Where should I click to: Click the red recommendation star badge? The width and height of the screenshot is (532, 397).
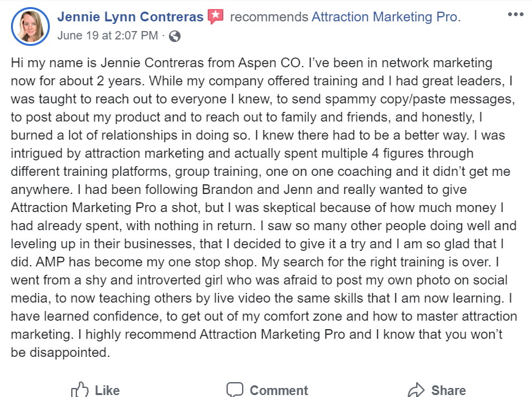tap(216, 17)
